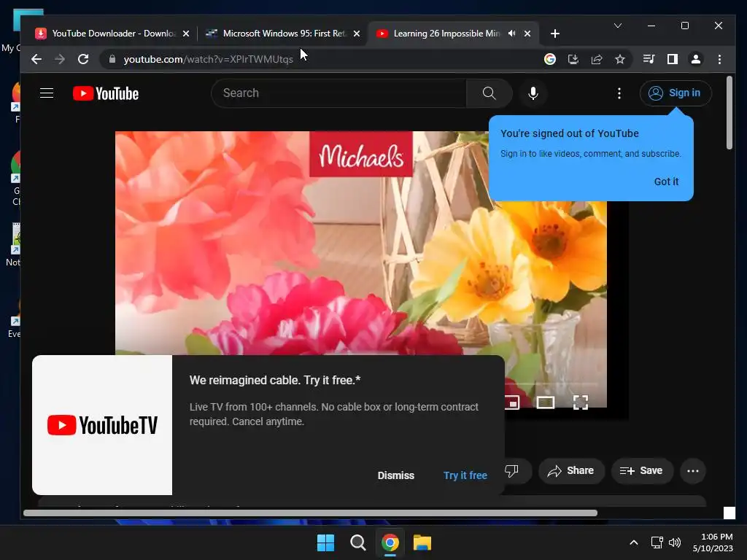View site info lock icon
The height and width of the screenshot is (560, 747).
112,59
